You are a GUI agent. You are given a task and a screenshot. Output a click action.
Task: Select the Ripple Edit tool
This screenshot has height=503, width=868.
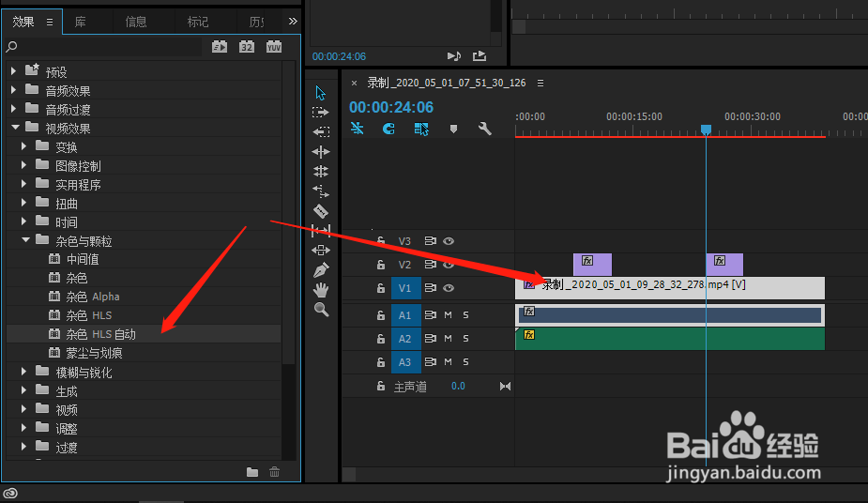click(x=321, y=131)
